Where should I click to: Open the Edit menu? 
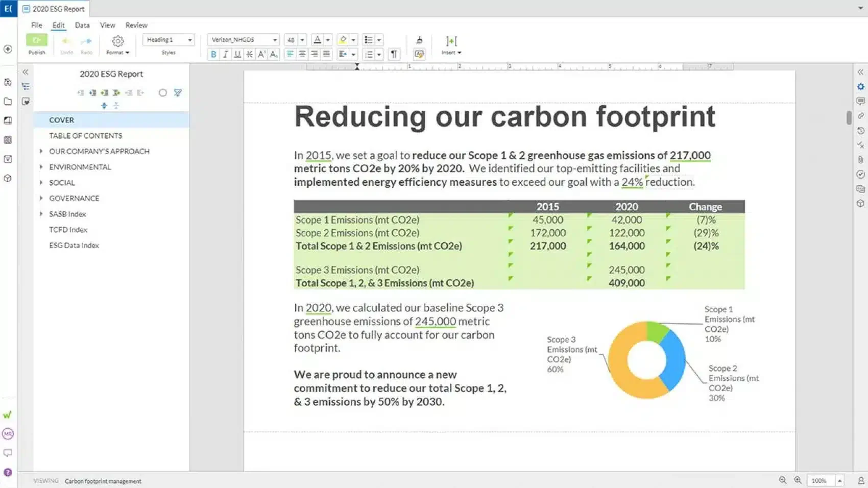[x=59, y=25]
